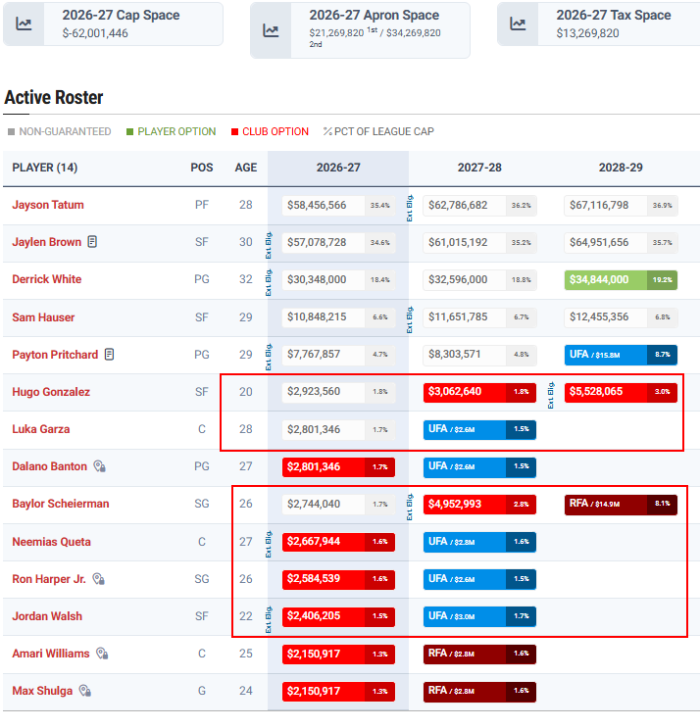Click the red CLUB OPTION legend swatch
This screenshot has width=700, height=728.
(x=235, y=132)
